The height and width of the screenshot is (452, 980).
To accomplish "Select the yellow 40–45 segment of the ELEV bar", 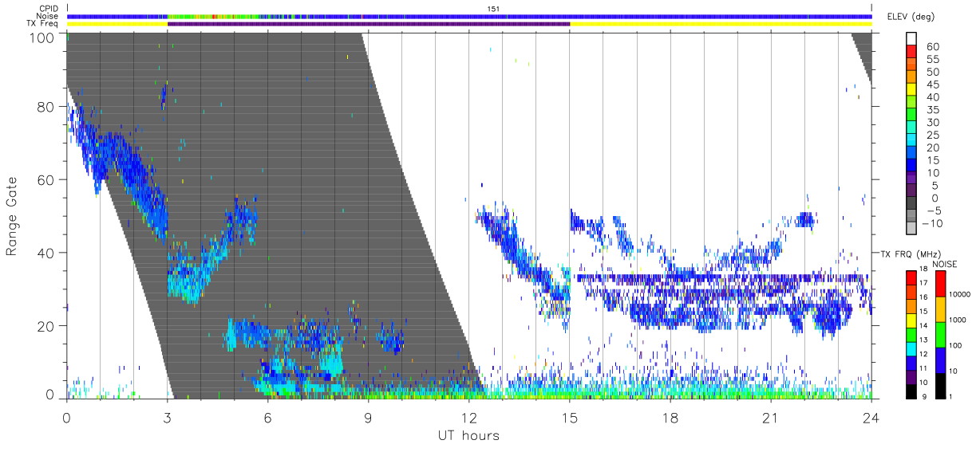I will click(911, 91).
